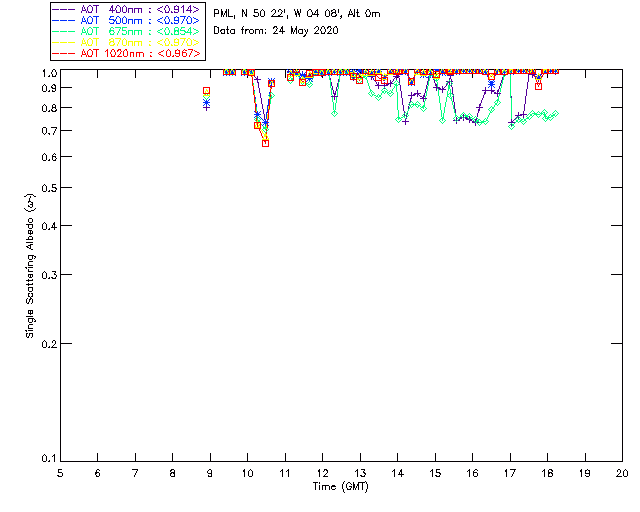
Task: Click the y-axis tick label 0.5
Action: point(49,188)
